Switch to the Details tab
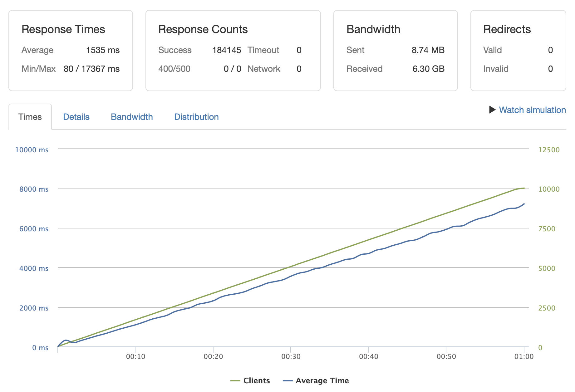The height and width of the screenshot is (392, 575). (x=76, y=117)
